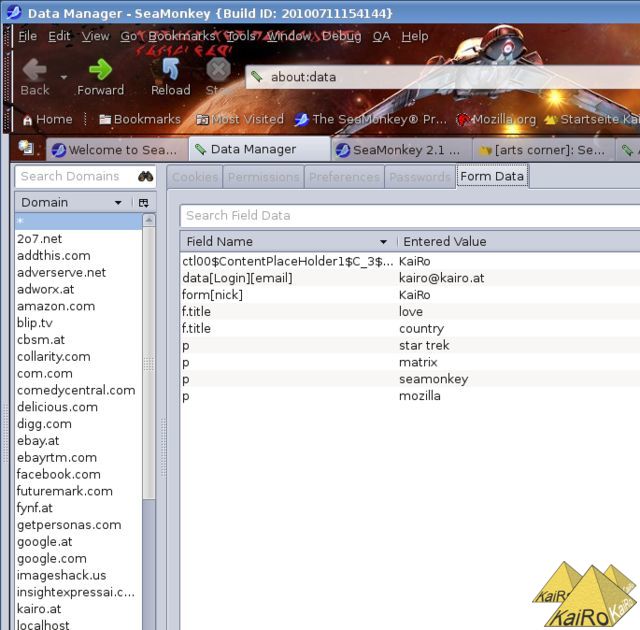Select 2o7.net in the domain list
The width and height of the screenshot is (640, 630).
pos(78,239)
